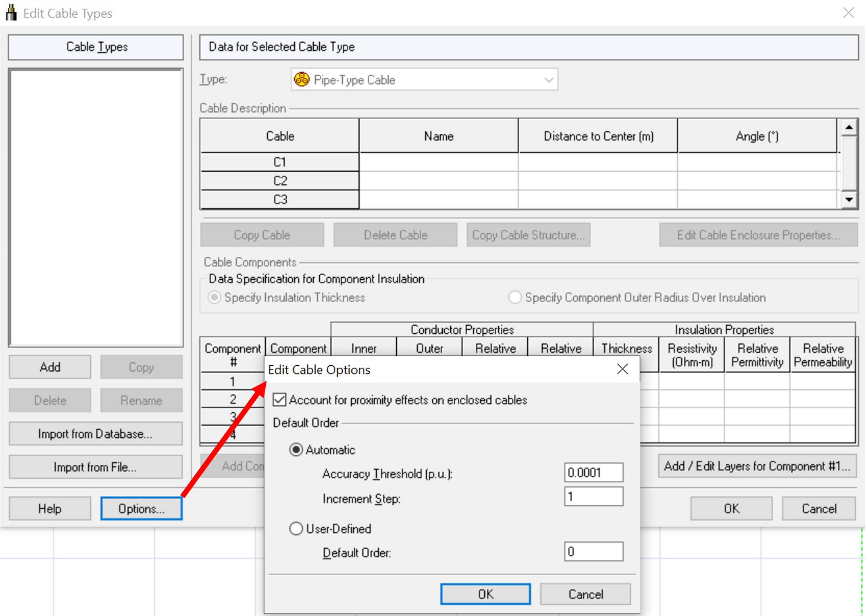Click Relative Permittivity column header

point(758,355)
